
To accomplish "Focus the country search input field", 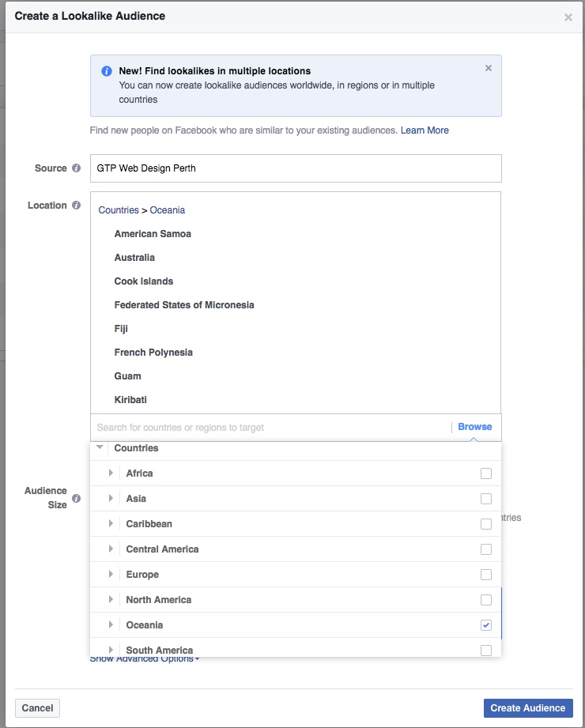I will (269, 428).
